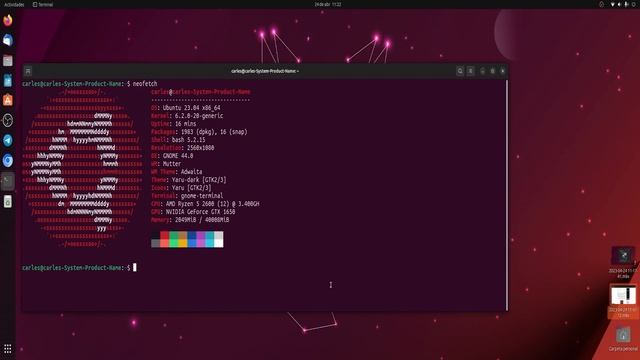Click the "Ubuntu 23.04 x86_64" text
The image size is (640, 360).
pyautogui.click(x=191, y=108)
